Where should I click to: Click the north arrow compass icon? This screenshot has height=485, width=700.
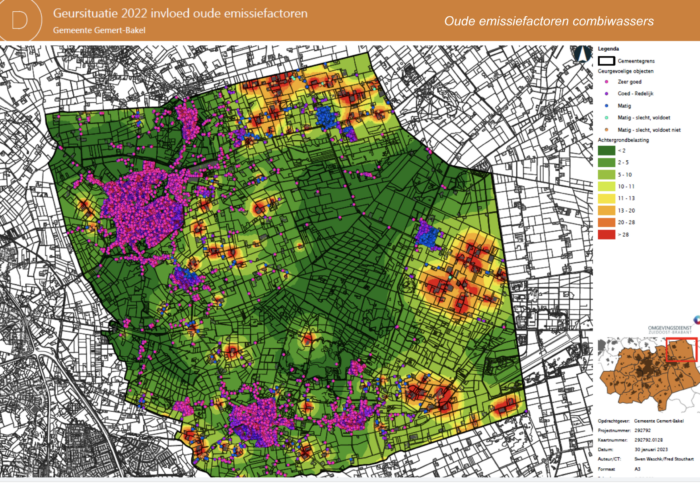581,54
